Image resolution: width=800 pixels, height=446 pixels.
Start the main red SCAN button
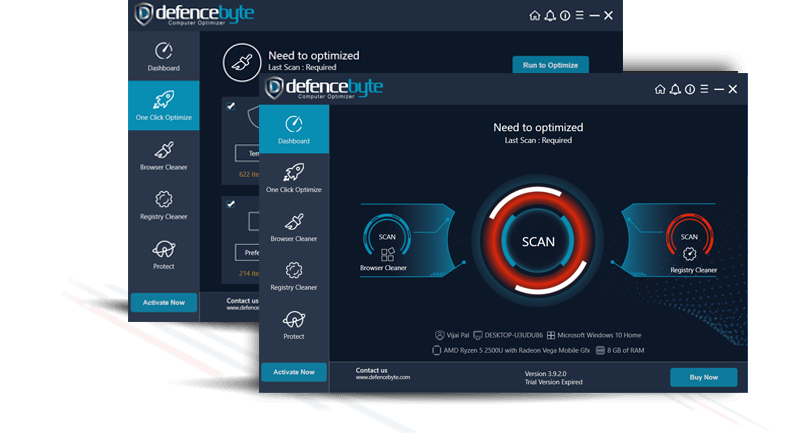[x=538, y=241]
